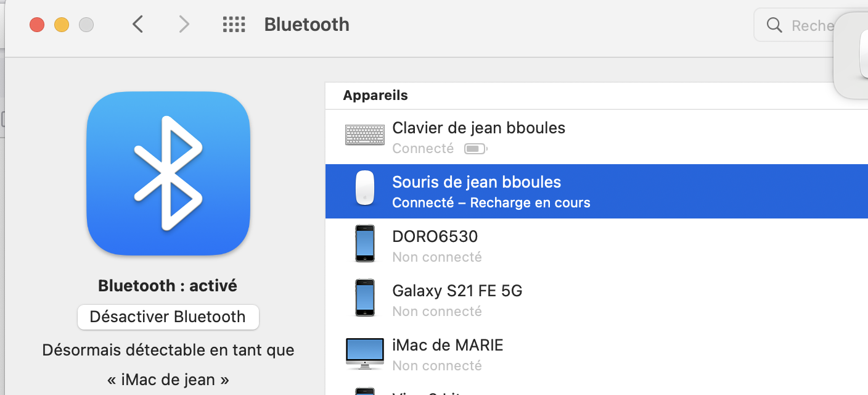Viewport: 868px width, 395px height.
Task: Close the Bluetooth preferences window
Action: tap(37, 25)
